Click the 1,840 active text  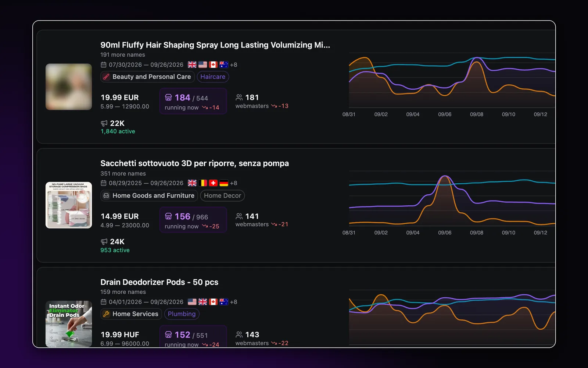[118, 131]
